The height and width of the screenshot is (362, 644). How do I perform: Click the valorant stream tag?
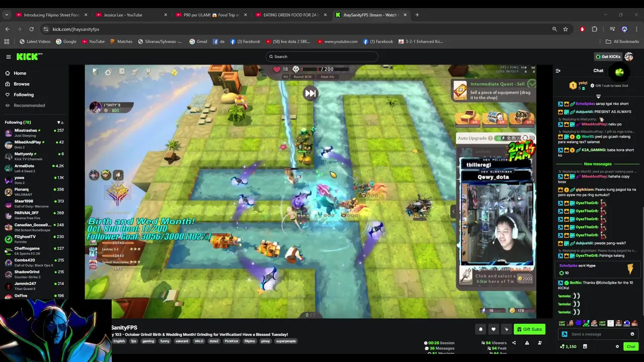(182, 341)
